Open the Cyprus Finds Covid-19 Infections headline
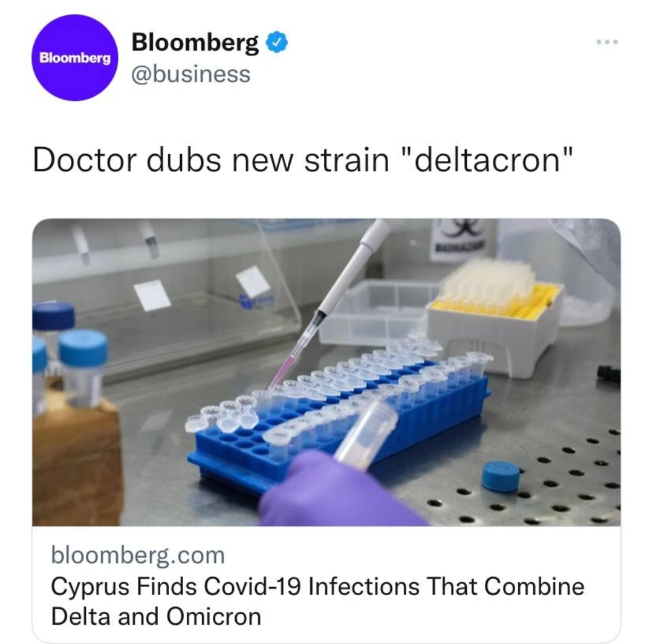This screenshot has height=644, width=653. point(317,587)
